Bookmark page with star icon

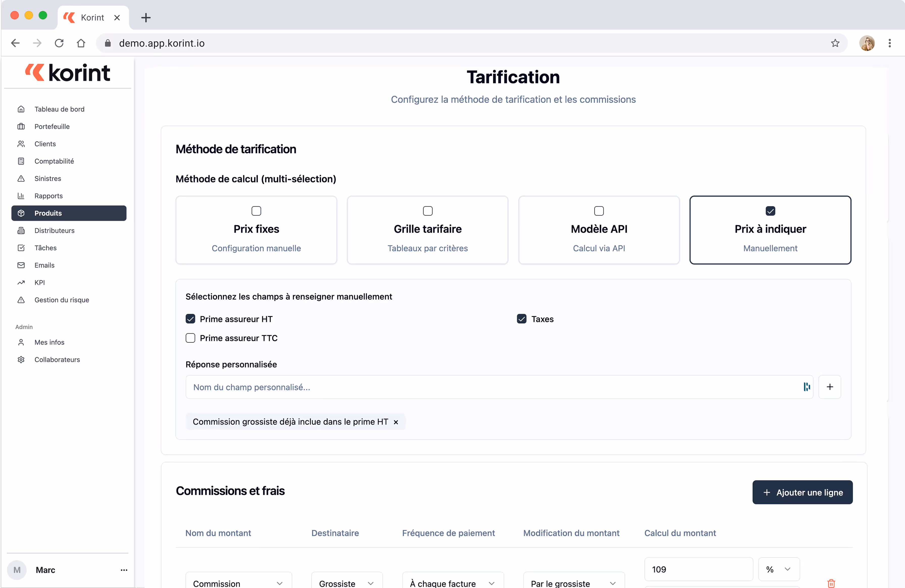point(835,43)
